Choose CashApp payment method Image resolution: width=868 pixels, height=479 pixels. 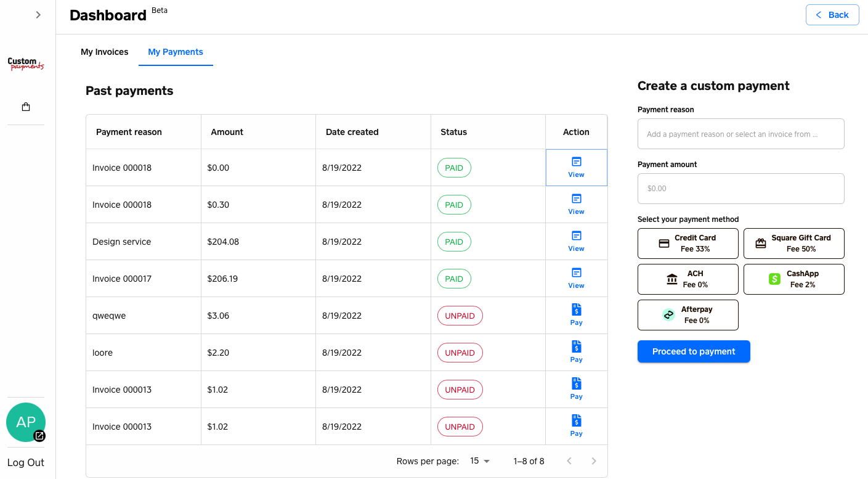tap(793, 279)
